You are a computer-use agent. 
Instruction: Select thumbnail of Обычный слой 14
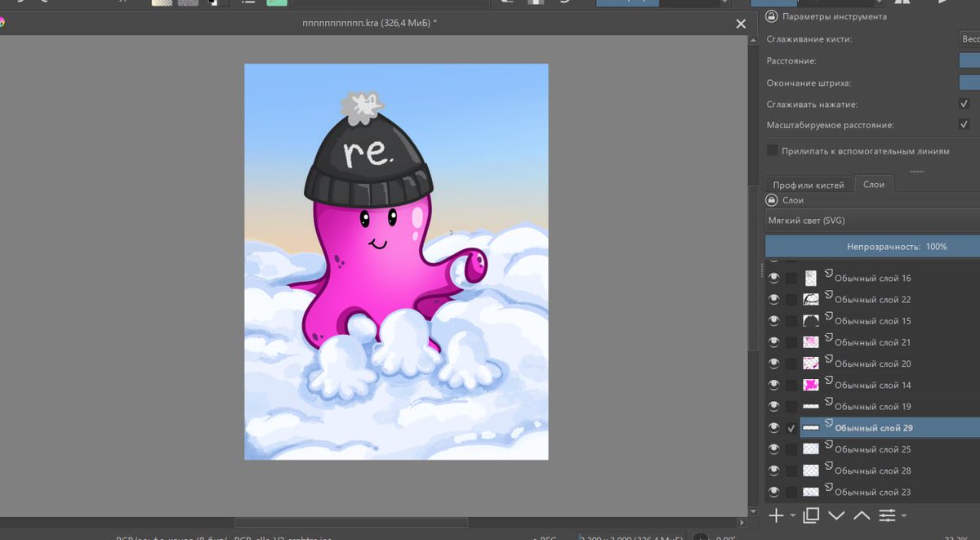(x=811, y=385)
